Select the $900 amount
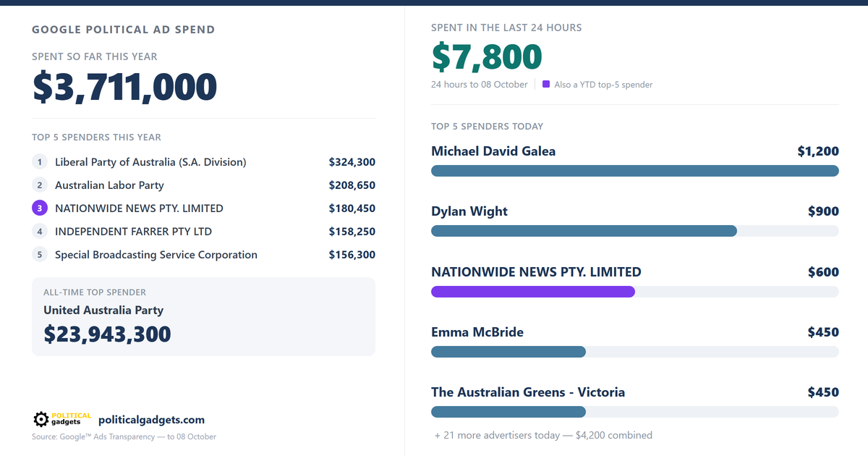 point(823,211)
